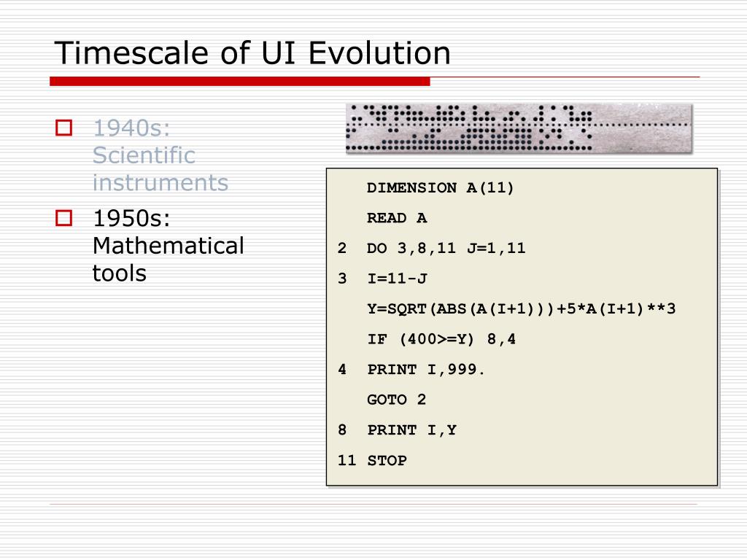Click the code line 'READ A'
This screenshot has width=747, height=560.
click(397, 218)
